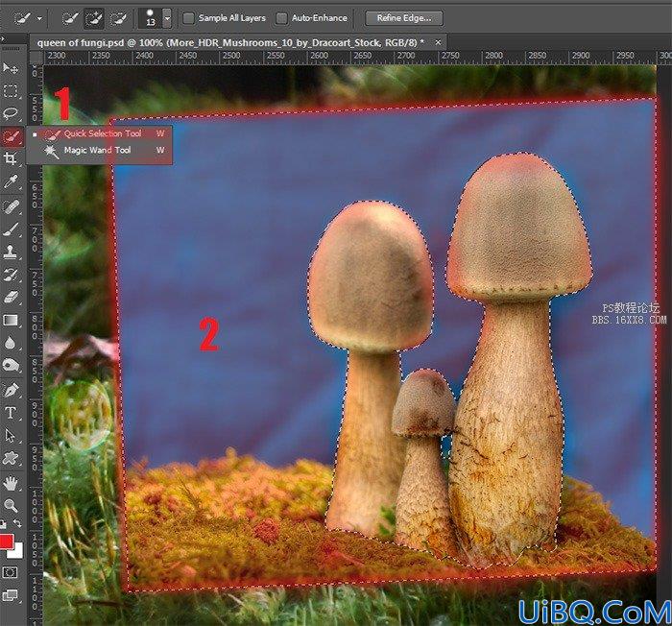
Task: Choose Add to Selection mode in options bar
Action: coord(93,18)
